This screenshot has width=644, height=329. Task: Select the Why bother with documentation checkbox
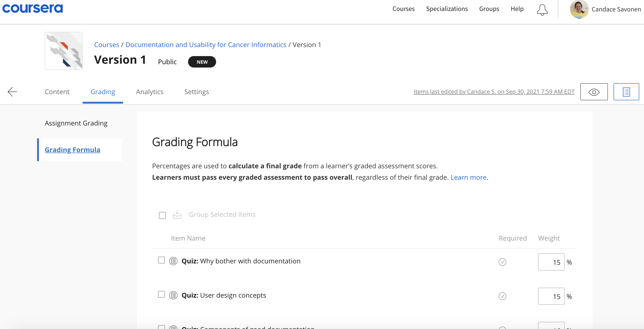coord(161,260)
